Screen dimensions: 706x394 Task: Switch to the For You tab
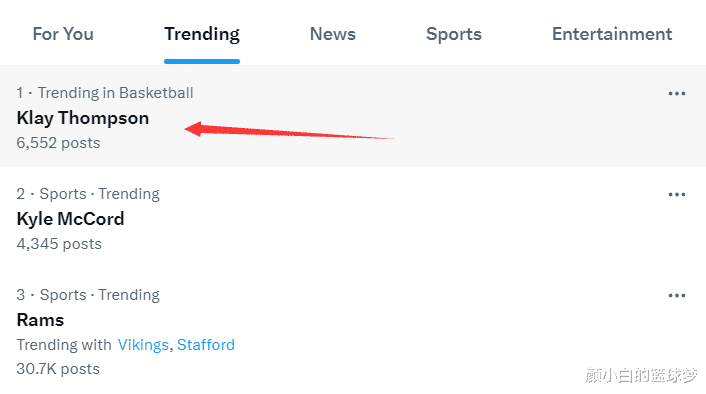[63, 34]
